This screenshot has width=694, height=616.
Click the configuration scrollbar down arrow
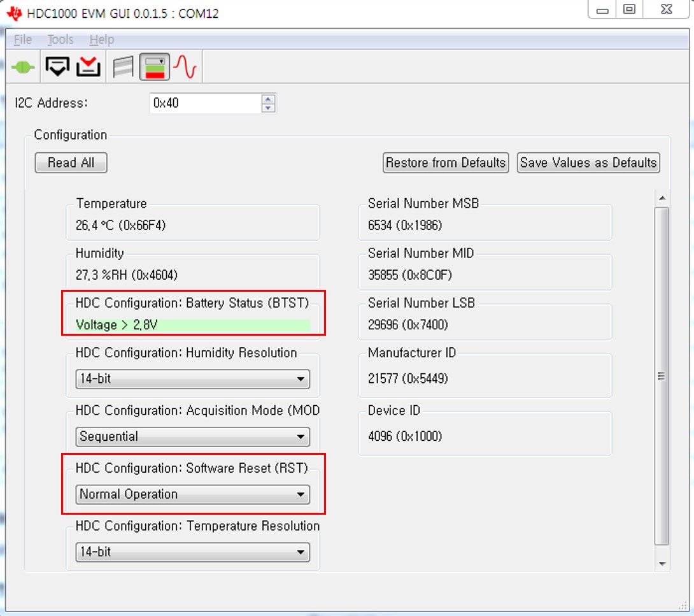pos(662,564)
